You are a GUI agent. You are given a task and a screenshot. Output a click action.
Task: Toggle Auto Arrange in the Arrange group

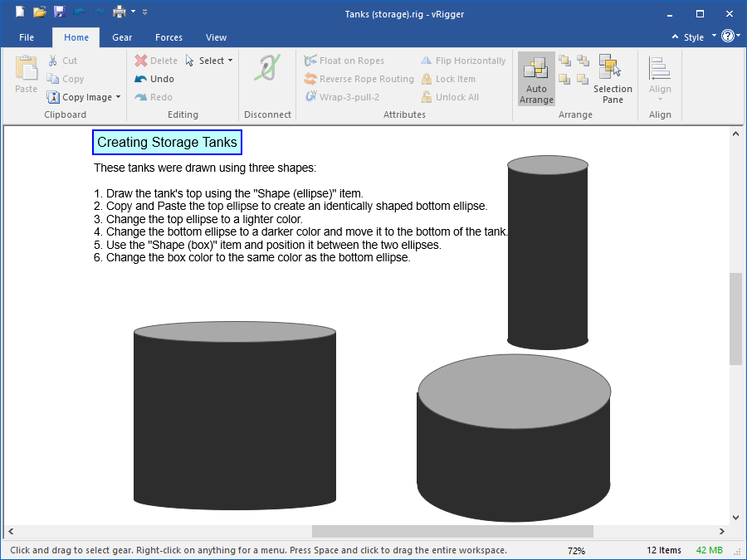pyautogui.click(x=536, y=80)
